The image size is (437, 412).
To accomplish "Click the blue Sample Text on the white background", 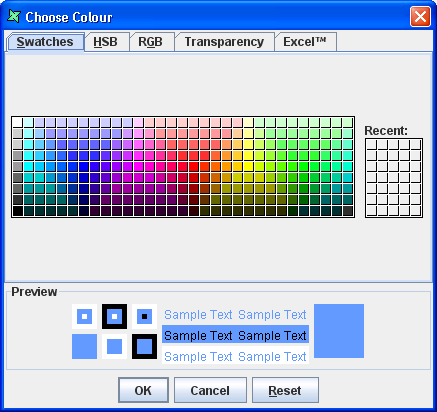I will [235, 356].
